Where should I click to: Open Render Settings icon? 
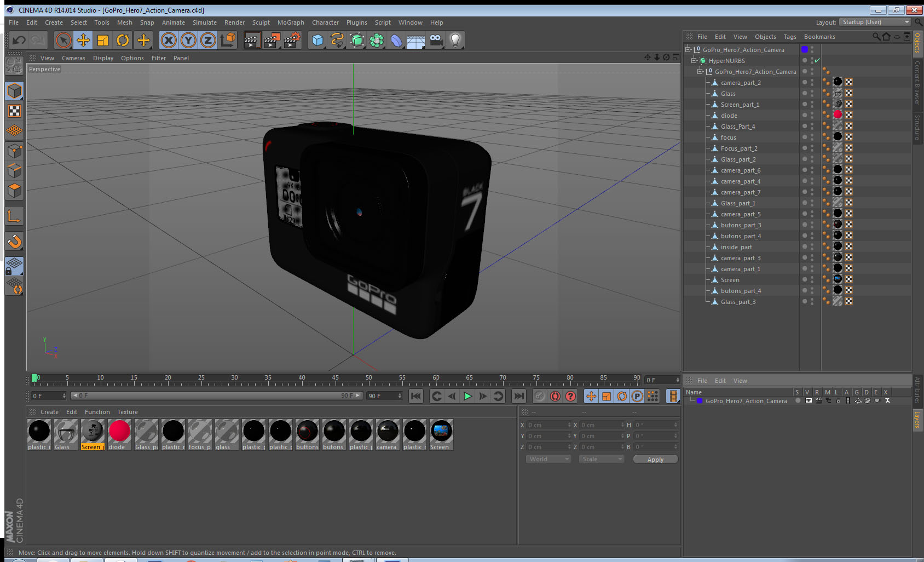(x=292, y=40)
